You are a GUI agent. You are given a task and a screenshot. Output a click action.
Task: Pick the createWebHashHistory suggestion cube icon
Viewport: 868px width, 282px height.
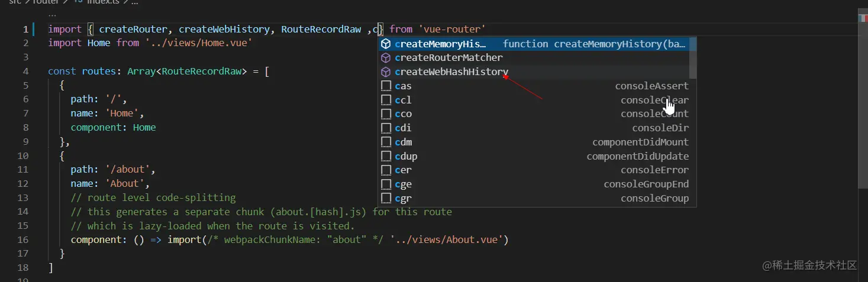(x=386, y=72)
